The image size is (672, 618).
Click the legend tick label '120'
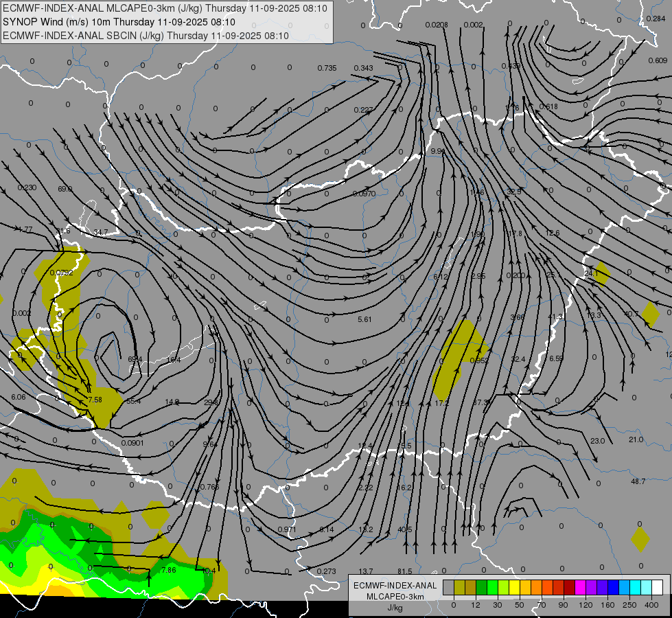click(586, 605)
